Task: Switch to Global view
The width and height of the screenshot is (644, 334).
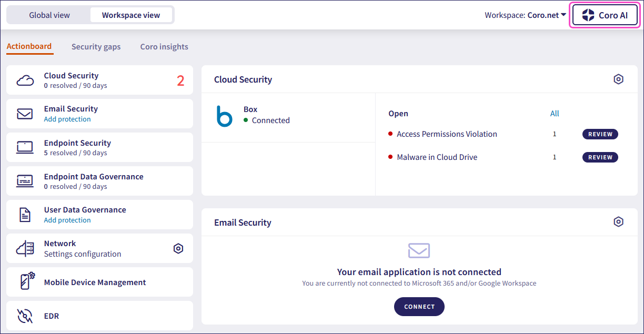Action: [x=49, y=15]
